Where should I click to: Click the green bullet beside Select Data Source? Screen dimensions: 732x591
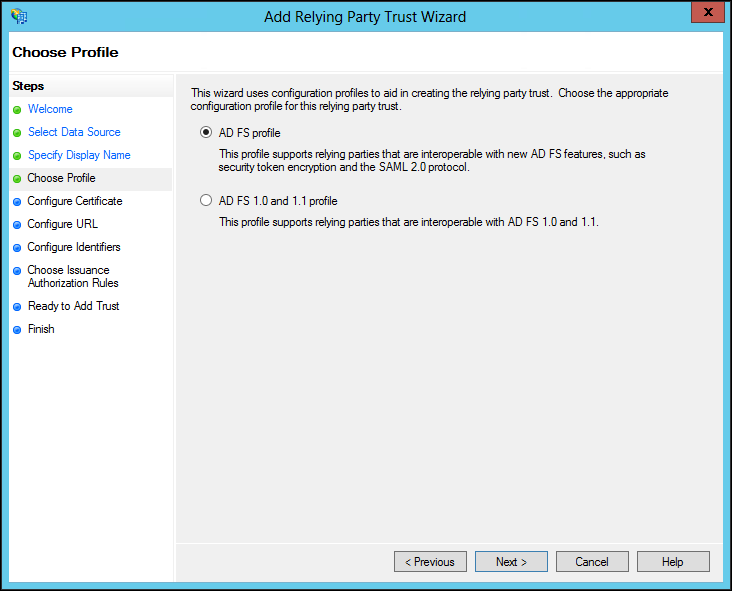(x=17, y=133)
